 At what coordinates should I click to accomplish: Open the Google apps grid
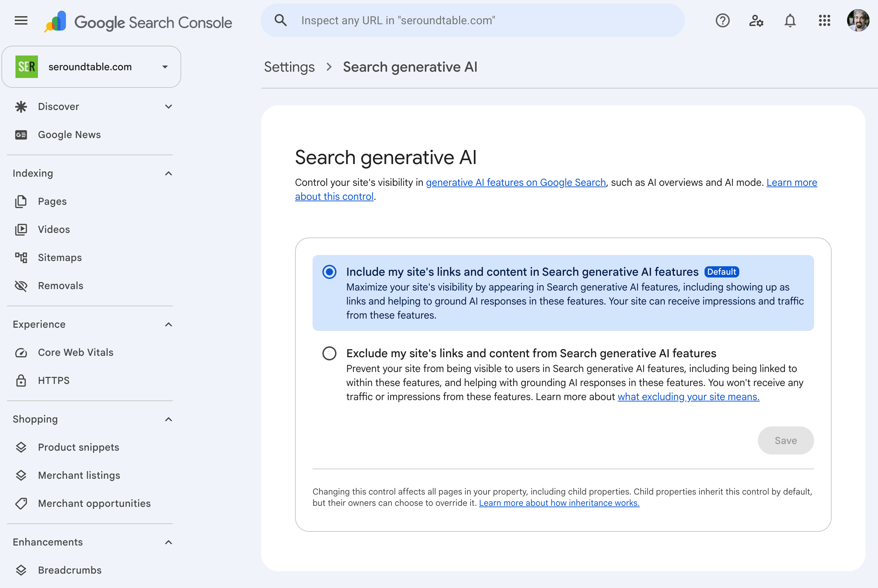tap(824, 21)
